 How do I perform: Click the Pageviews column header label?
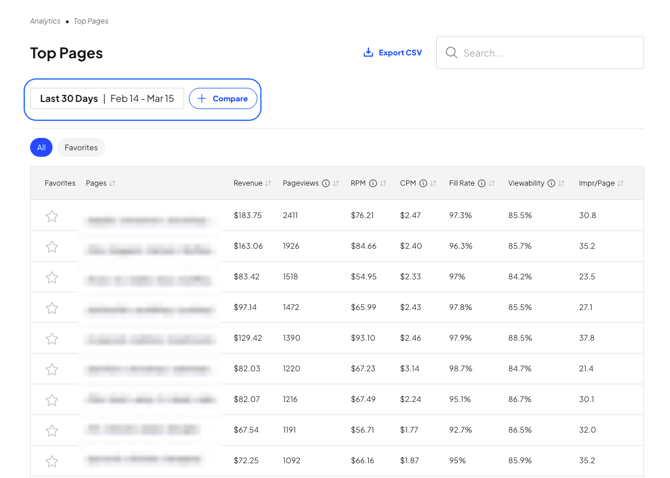pos(301,183)
